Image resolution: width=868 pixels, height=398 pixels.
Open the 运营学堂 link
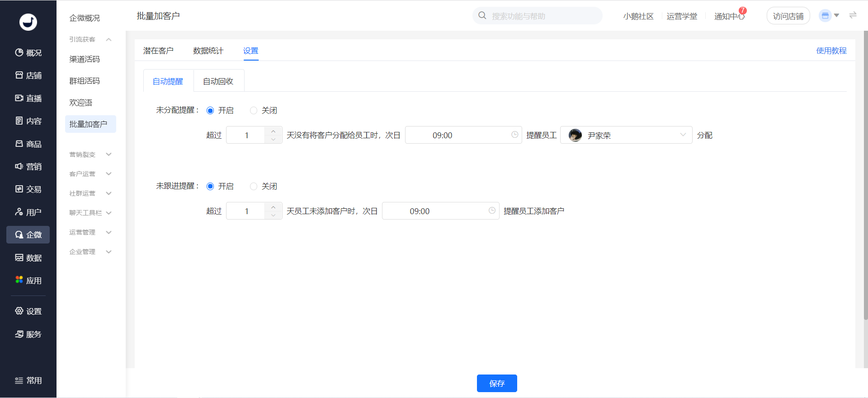click(682, 16)
